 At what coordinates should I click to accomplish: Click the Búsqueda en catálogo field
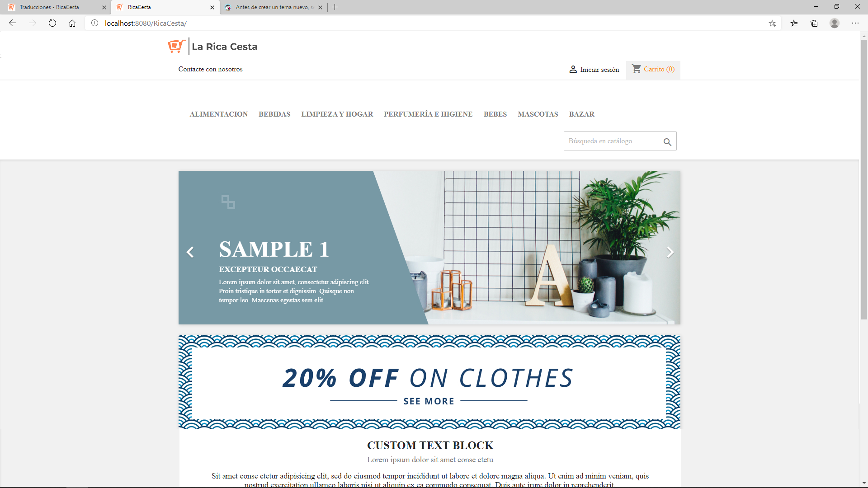point(613,141)
